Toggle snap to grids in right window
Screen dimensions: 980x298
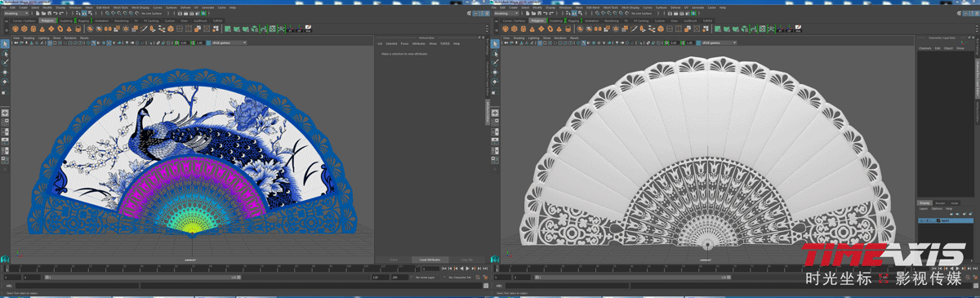pyautogui.click(x=598, y=13)
